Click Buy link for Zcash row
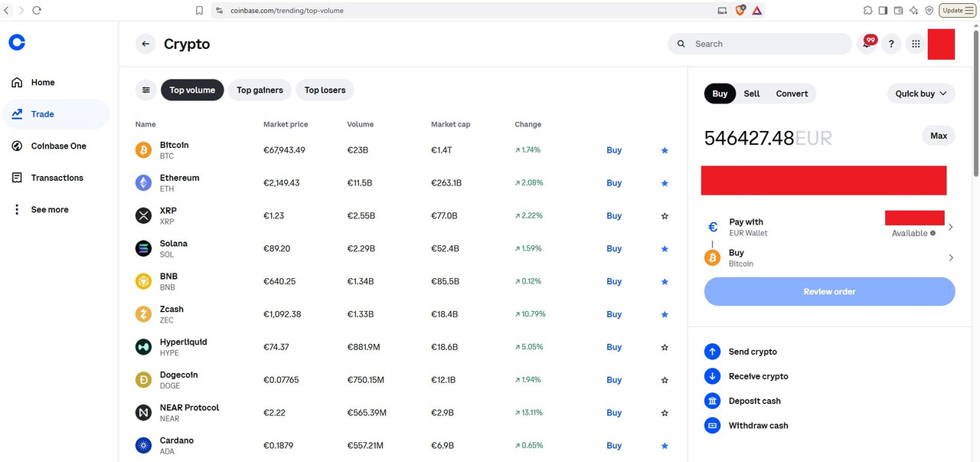This screenshot has width=980, height=462. [x=614, y=314]
